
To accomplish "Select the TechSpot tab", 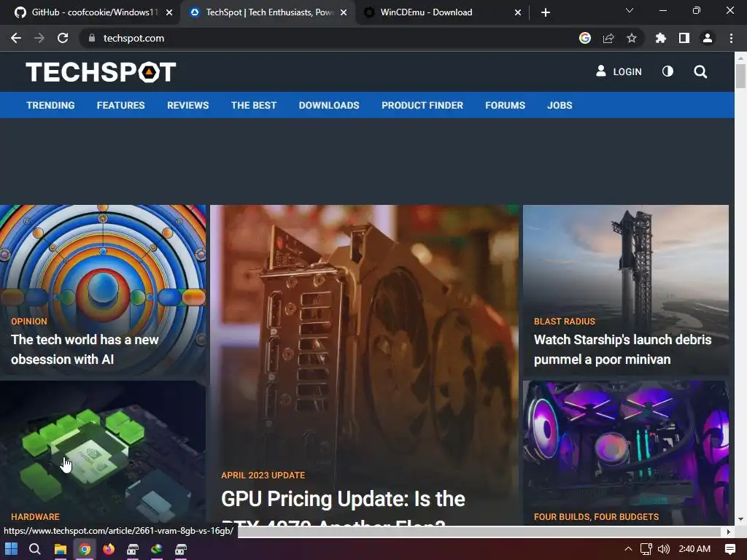I will tap(268, 12).
